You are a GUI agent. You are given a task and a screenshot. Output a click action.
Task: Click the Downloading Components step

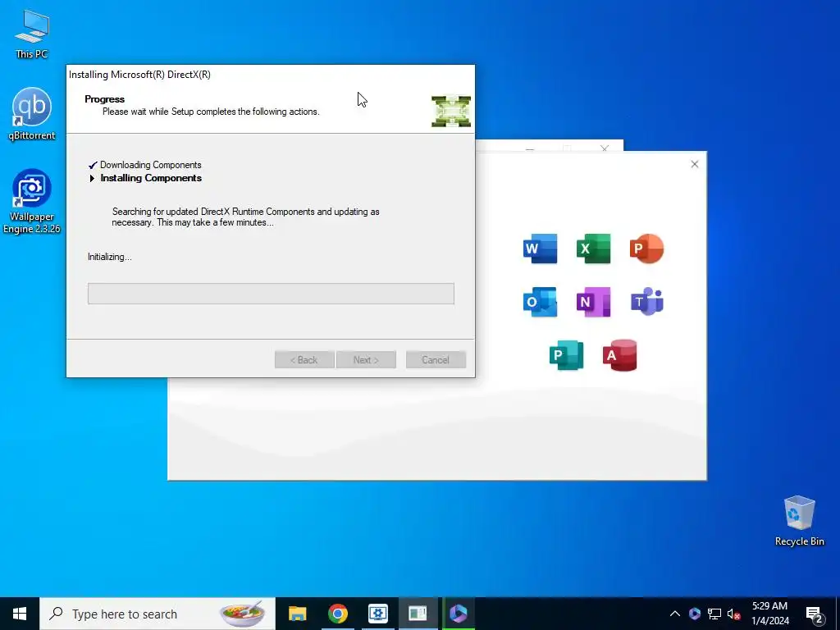click(x=151, y=165)
